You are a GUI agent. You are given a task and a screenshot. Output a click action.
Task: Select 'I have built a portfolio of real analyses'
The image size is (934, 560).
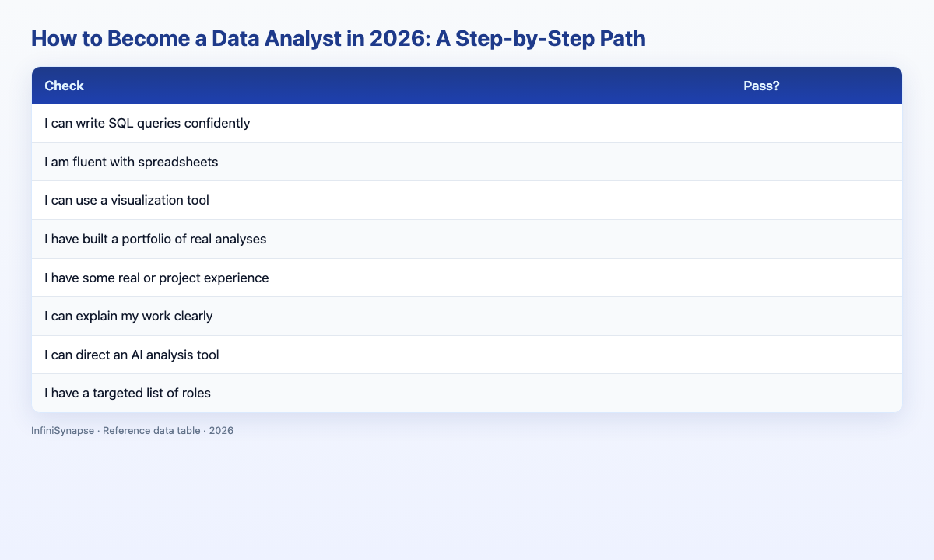pyautogui.click(x=467, y=239)
